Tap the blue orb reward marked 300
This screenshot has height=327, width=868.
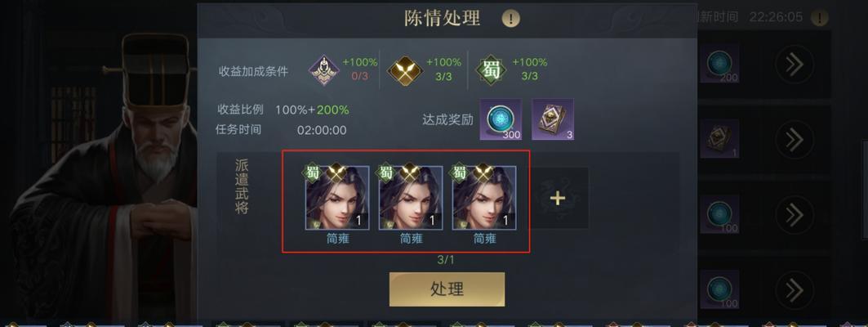501,119
